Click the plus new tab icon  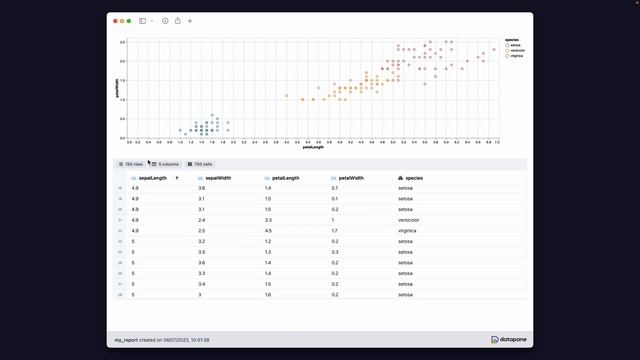tap(190, 21)
